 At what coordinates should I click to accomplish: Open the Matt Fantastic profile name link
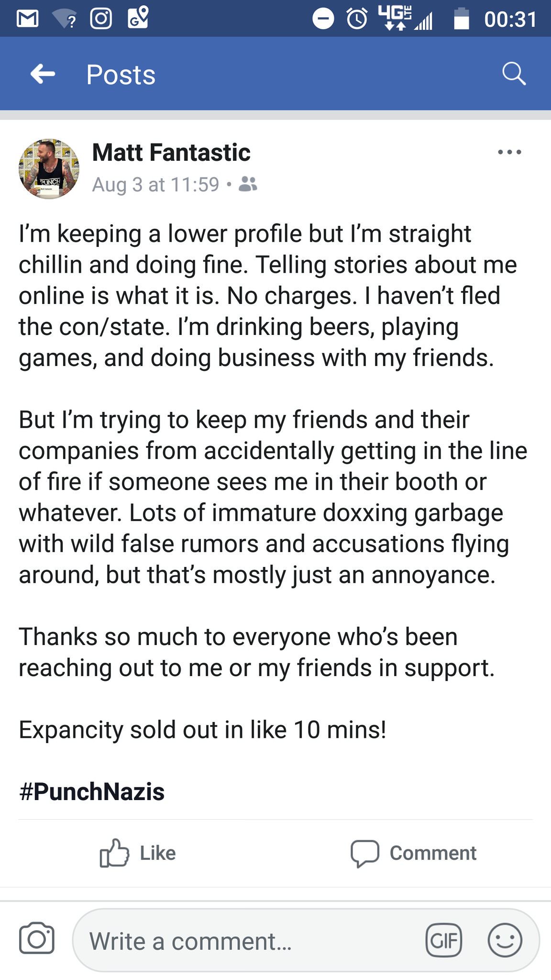pyautogui.click(x=171, y=153)
